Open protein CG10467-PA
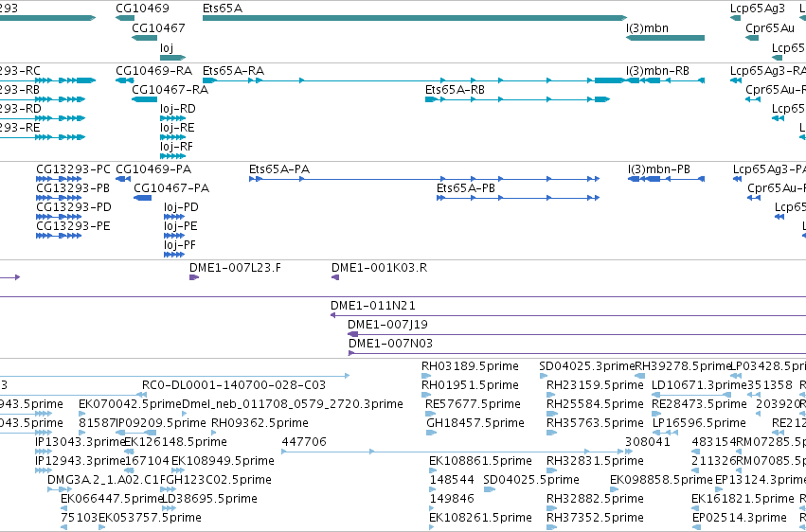This screenshot has width=806, height=532. 171,188
